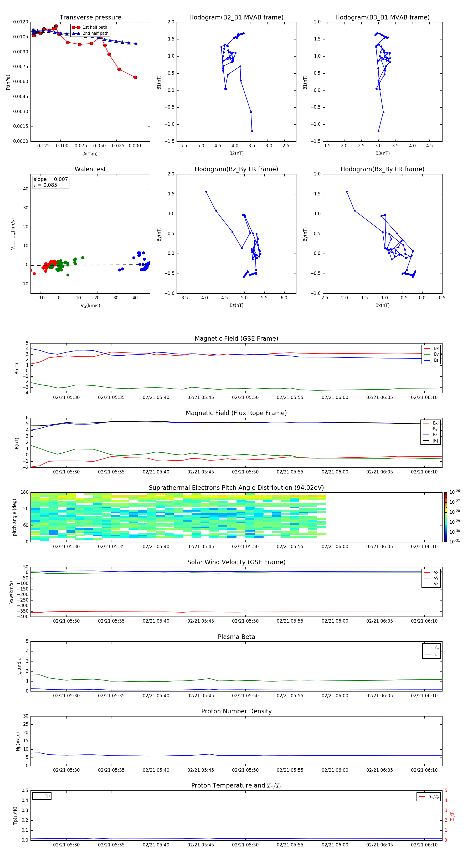Click the 'Pt(nPa)' y-axis label
This screenshot has width=473, height=868.
point(8,82)
